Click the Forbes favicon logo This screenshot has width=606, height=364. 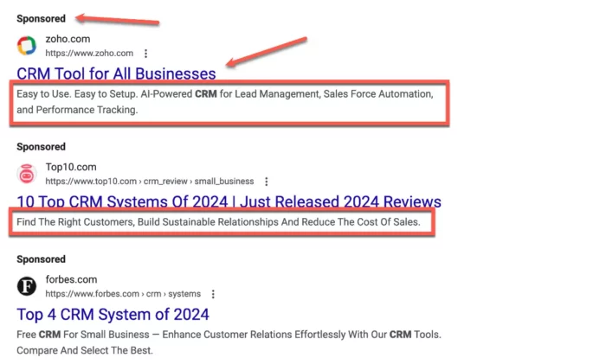(x=27, y=286)
